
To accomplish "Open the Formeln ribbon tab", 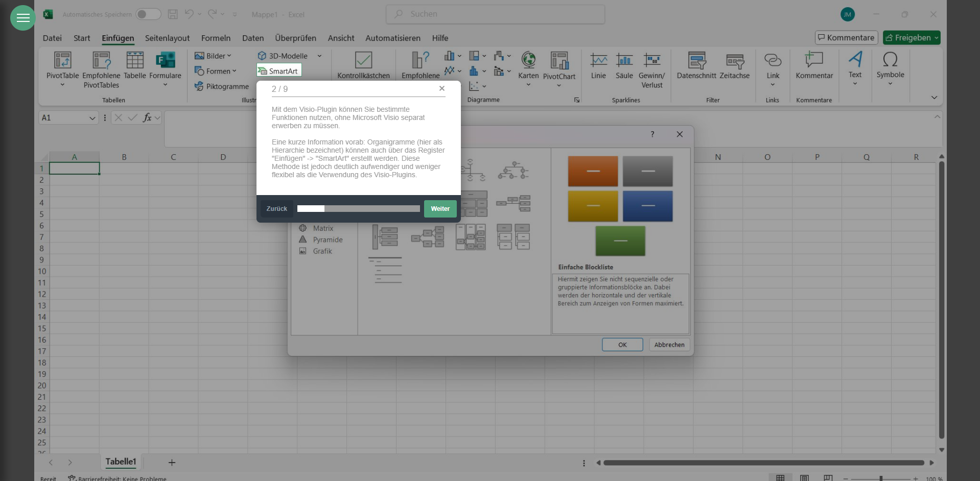I will (x=216, y=38).
